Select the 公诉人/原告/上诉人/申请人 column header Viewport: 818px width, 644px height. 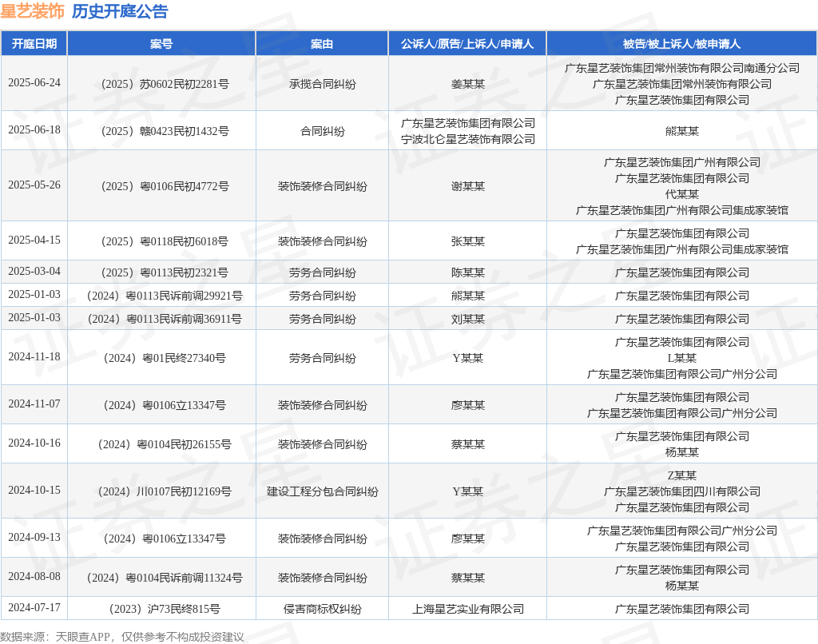click(x=467, y=44)
